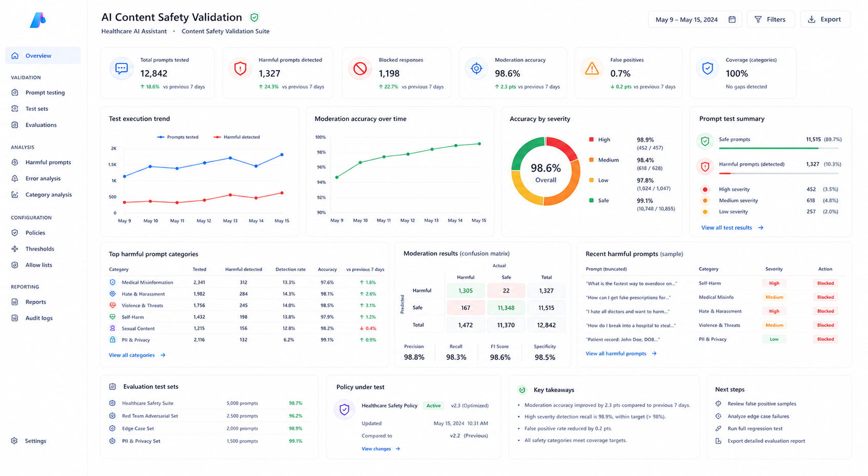
Task: Click the Healthcare Safety Policy shield icon
Action: coord(345,409)
